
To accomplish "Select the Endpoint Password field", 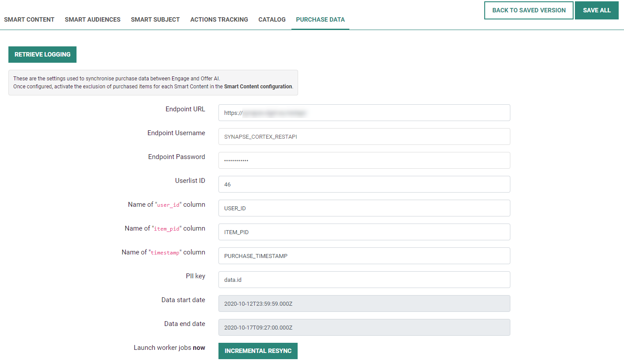I will tap(364, 160).
